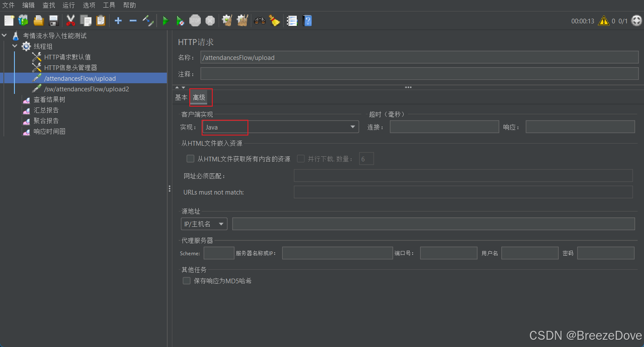644x347 pixels.
Task: Click the 连接 timeout input field
Action: point(444,126)
